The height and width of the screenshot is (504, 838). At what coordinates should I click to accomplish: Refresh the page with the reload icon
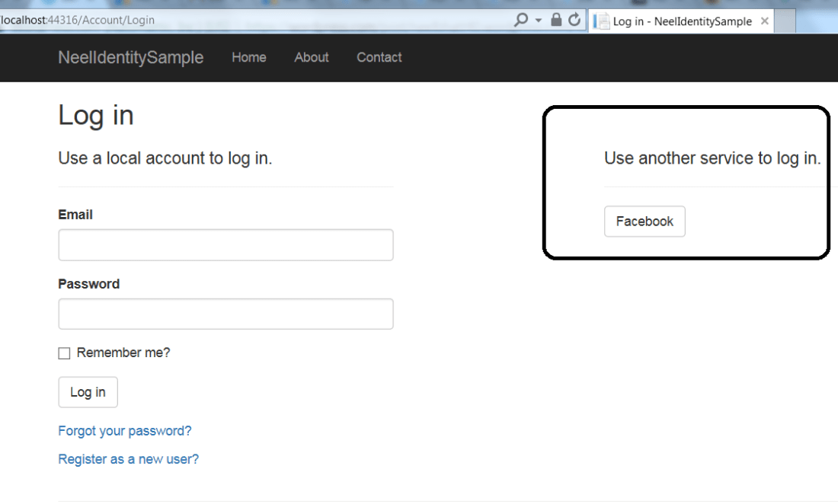pyautogui.click(x=574, y=20)
